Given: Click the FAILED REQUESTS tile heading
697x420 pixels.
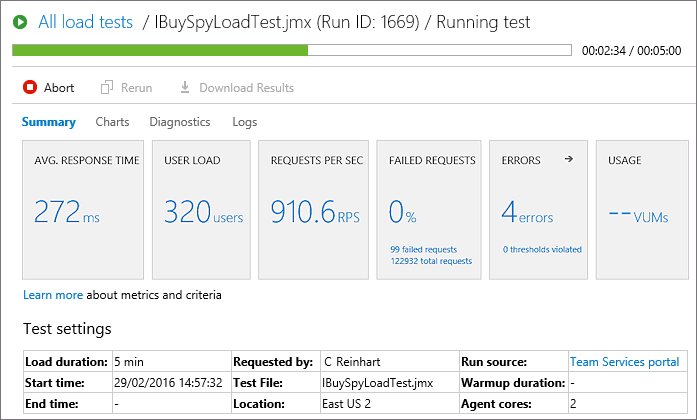Looking at the screenshot, I should pyautogui.click(x=432, y=160).
